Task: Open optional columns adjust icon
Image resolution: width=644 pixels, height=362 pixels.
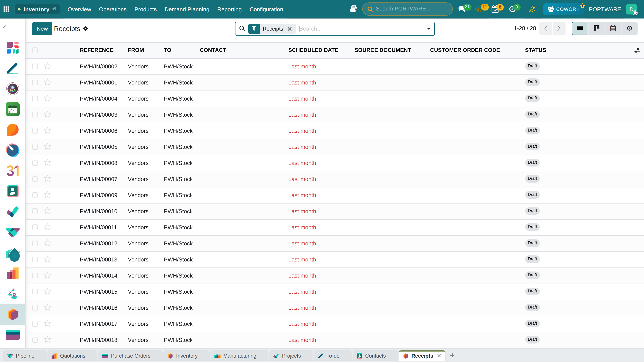Action: 637,50
